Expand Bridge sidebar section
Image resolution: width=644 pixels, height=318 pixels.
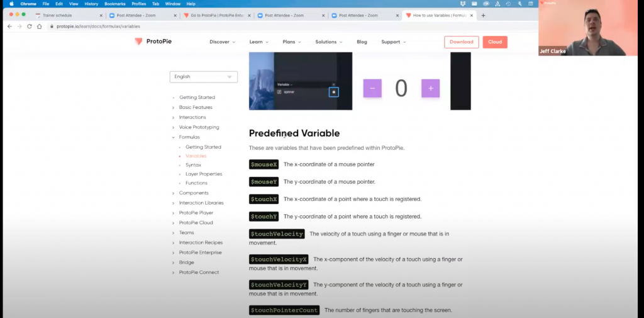186,262
